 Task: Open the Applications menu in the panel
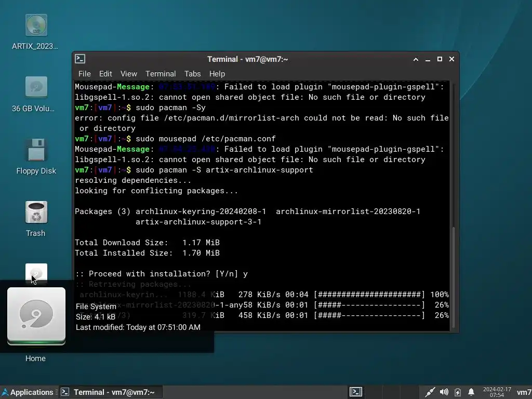(28, 392)
